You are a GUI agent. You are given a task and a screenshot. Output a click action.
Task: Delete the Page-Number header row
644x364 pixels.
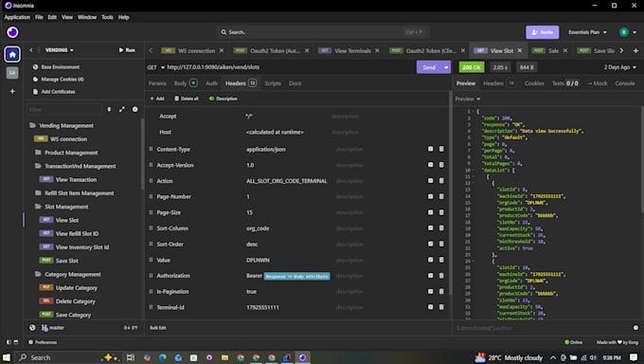pyautogui.click(x=441, y=196)
